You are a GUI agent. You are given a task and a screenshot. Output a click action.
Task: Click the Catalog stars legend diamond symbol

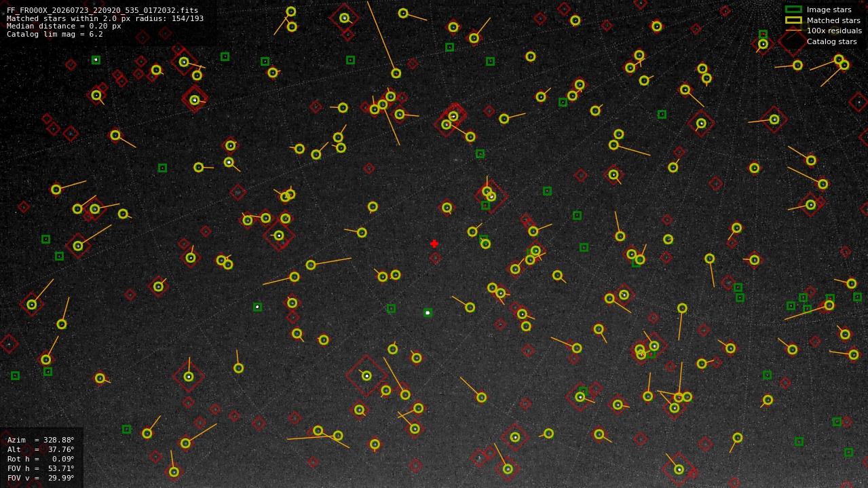[793, 41]
